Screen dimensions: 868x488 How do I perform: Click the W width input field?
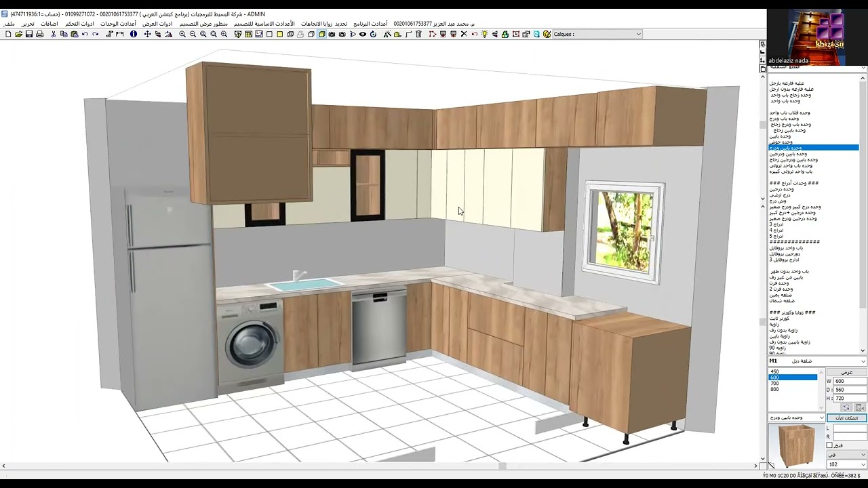pos(850,381)
